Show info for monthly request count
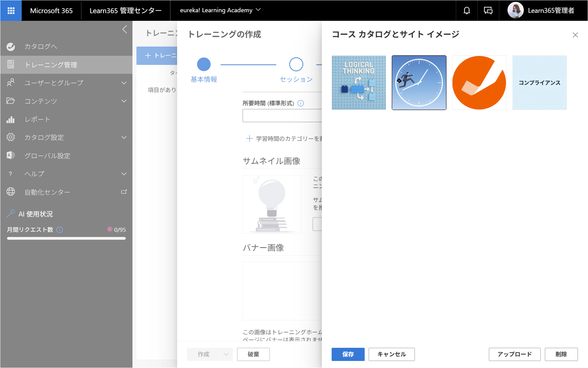This screenshot has height=368, width=588. tap(60, 230)
